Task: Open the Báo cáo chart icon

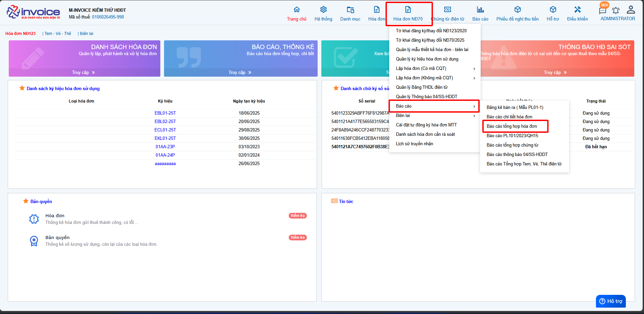Action: pyautogui.click(x=480, y=10)
